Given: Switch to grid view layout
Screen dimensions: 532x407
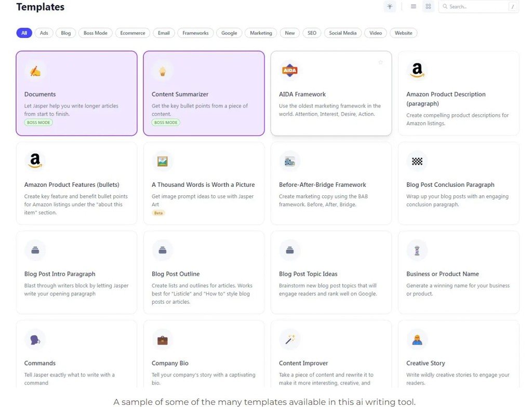Looking at the screenshot, I should pyautogui.click(x=428, y=6).
